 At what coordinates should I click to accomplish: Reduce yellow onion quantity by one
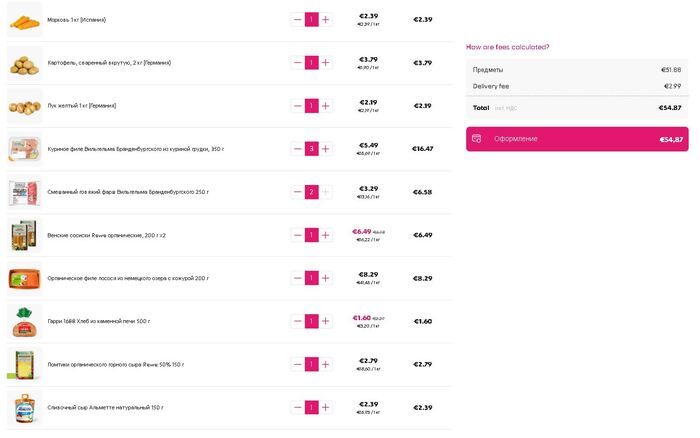pos(297,106)
